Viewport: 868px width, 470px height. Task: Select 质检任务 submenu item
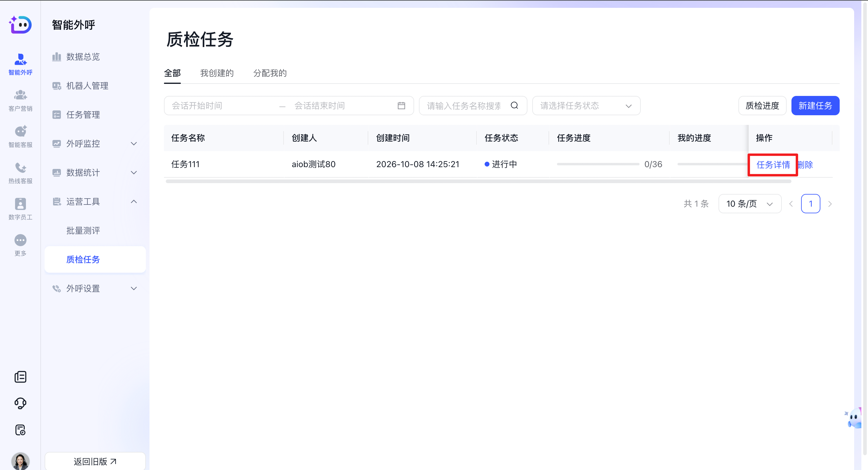pyautogui.click(x=95, y=259)
